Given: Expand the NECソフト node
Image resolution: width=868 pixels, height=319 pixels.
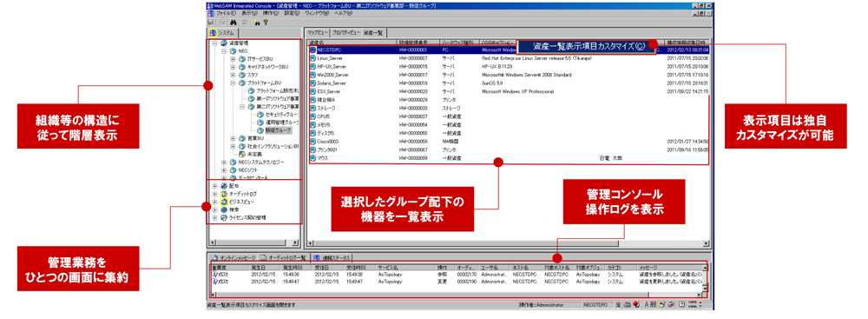Looking at the screenshot, I should [224, 169].
